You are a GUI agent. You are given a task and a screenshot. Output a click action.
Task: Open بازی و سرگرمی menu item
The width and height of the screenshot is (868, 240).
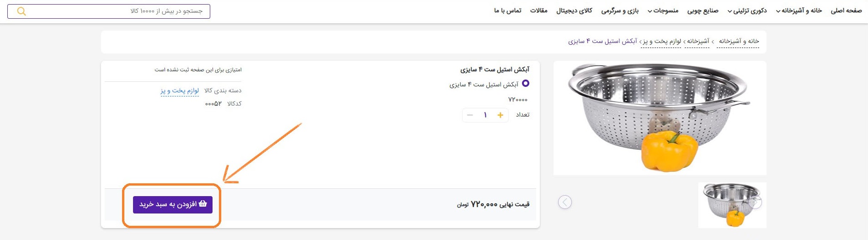pyautogui.click(x=620, y=11)
